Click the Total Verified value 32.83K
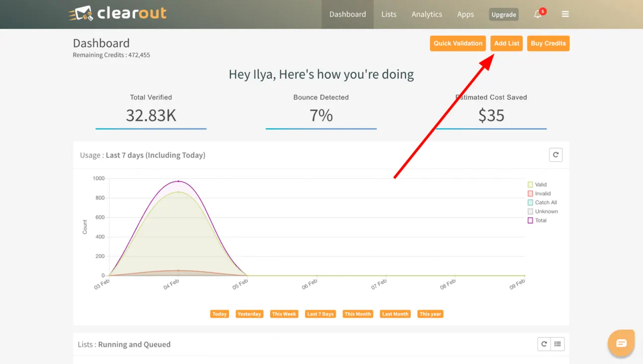This screenshot has width=643, height=364. click(x=151, y=115)
